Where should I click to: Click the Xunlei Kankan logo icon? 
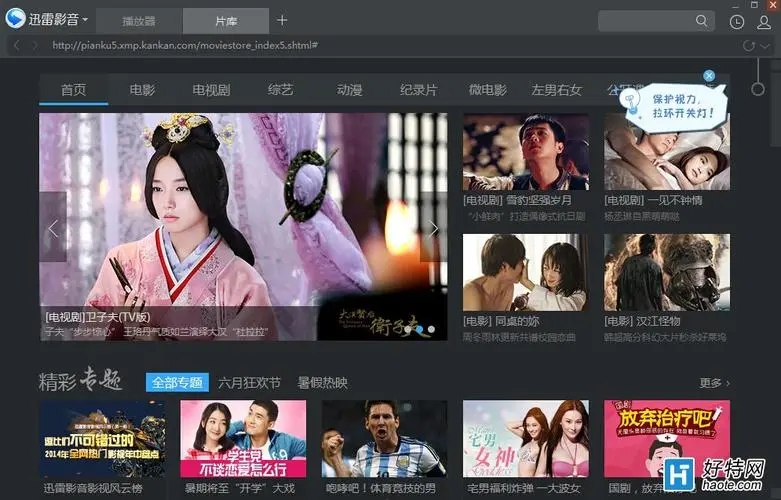tap(15, 19)
